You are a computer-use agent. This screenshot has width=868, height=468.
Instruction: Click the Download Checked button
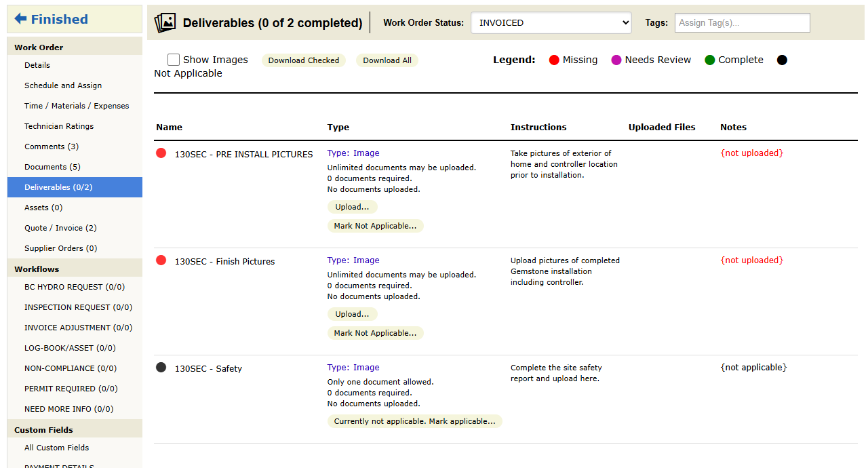click(x=304, y=60)
